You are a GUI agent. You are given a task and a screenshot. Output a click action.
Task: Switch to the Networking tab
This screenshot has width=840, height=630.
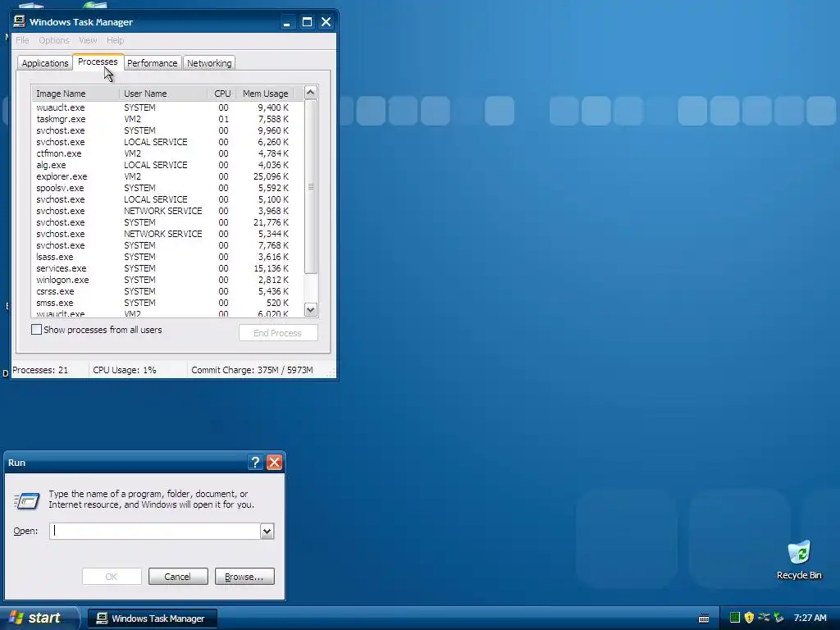click(209, 62)
